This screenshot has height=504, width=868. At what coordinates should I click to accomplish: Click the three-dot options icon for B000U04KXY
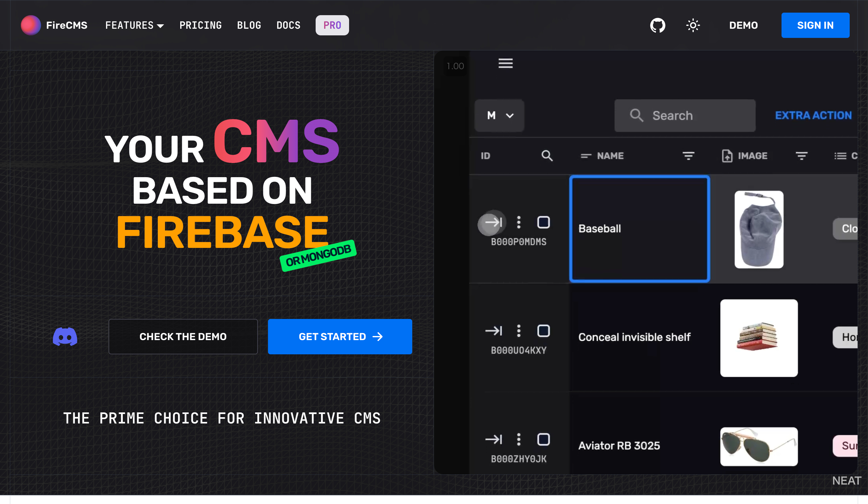519,331
